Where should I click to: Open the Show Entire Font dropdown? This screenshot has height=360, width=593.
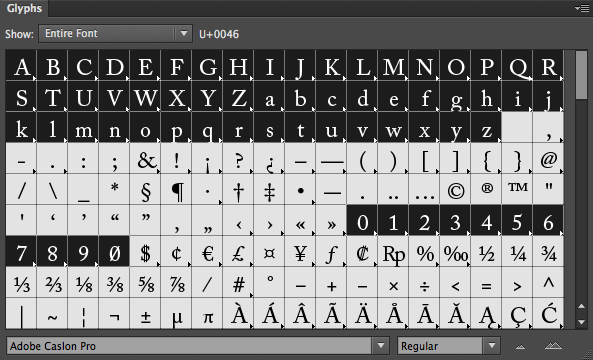[x=115, y=34]
